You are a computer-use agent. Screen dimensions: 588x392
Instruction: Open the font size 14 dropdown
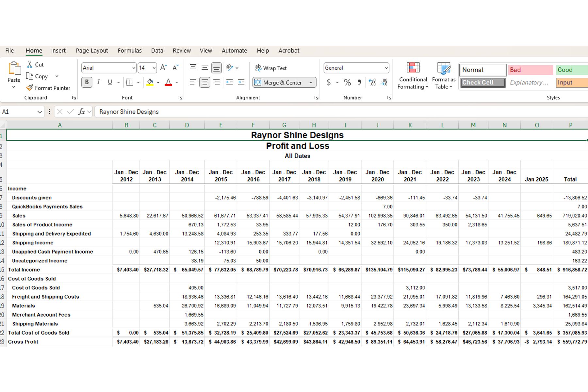coord(154,68)
